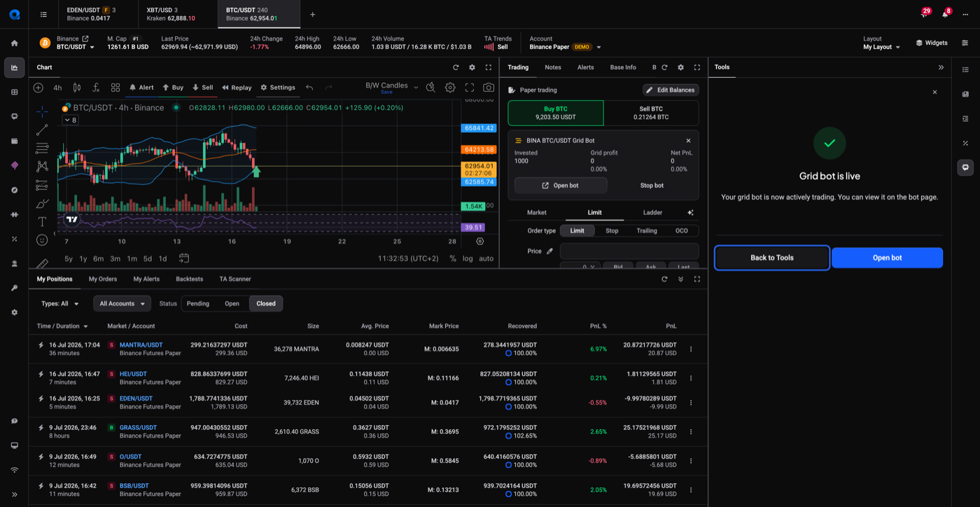Image resolution: width=980 pixels, height=507 pixels.
Task: Open the My Orders tab
Action: (103, 279)
